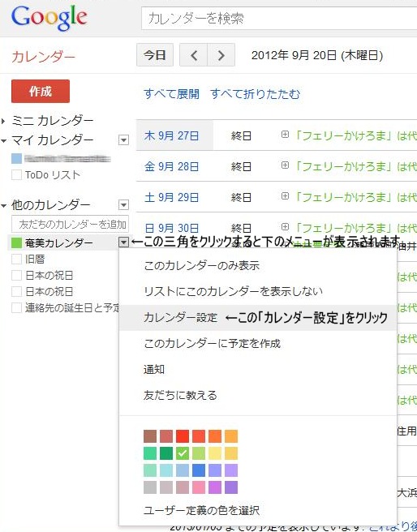Open the マイ カレンダー dropdown arrow
The image size is (417, 532).
(123, 139)
